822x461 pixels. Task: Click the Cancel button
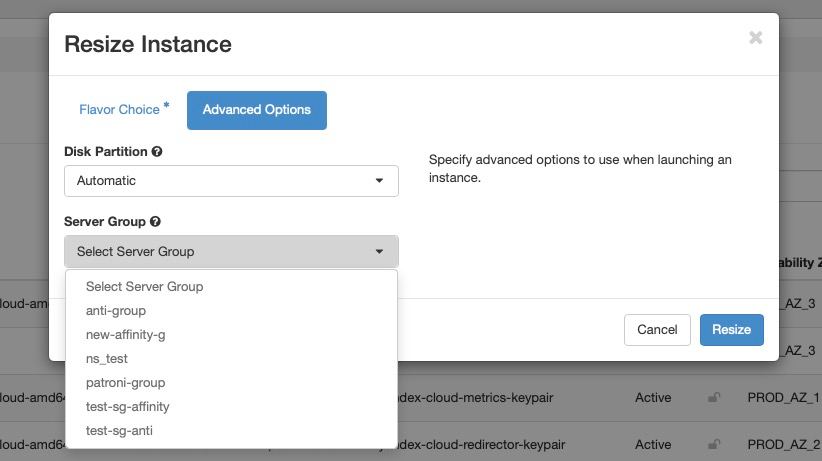657,330
